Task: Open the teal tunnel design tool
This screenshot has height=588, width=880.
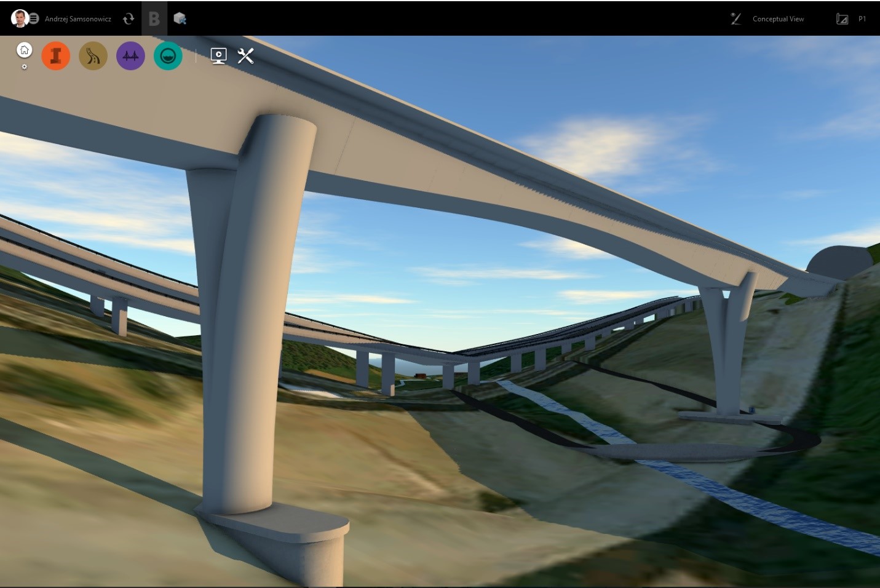Action: pyautogui.click(x=168, y=55)
